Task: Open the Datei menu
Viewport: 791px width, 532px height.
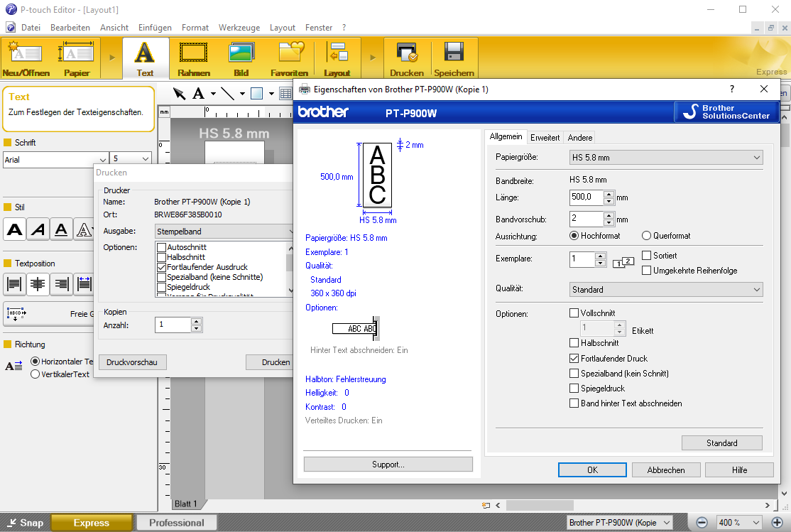Action: point(31,28)
